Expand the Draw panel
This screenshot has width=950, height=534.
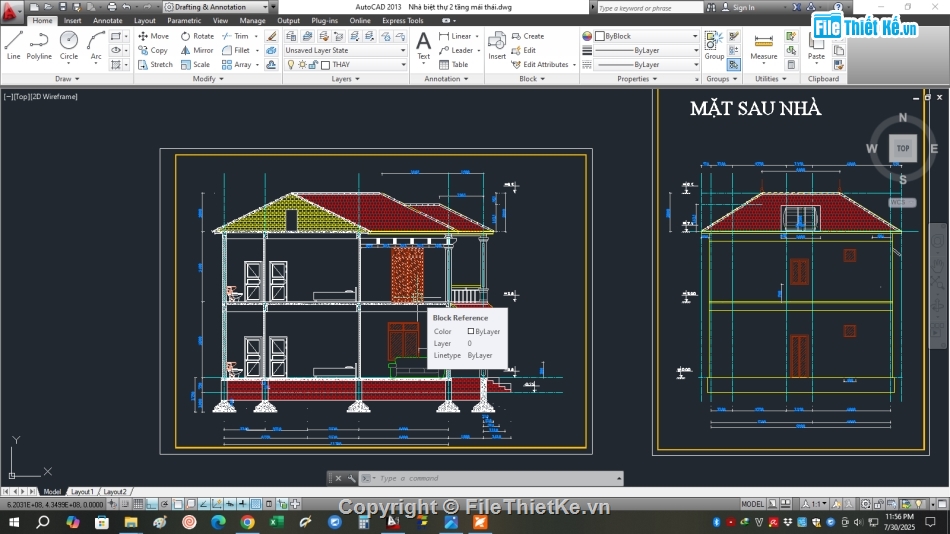pyautogui.click(x=67, y=79)
